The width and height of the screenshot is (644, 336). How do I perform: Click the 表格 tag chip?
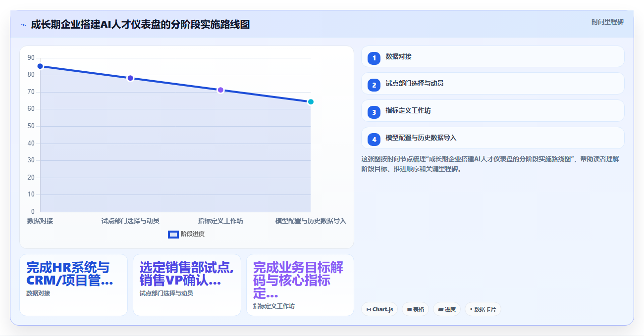tap(416, 309)
